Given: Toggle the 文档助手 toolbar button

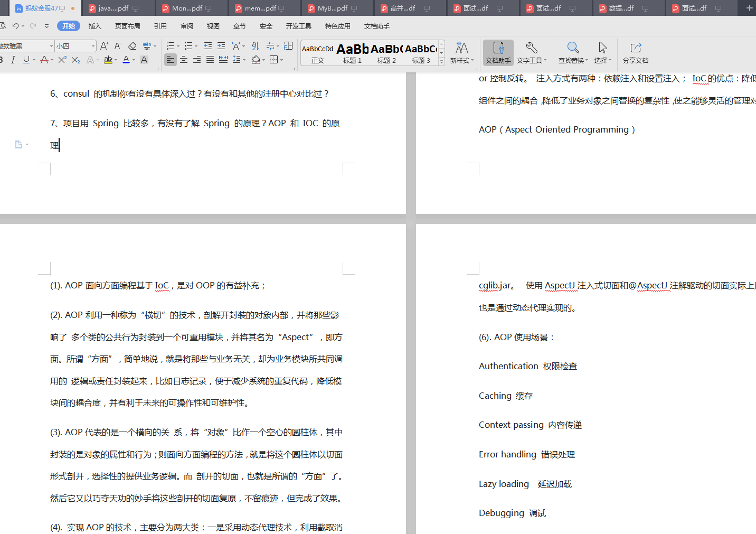Looking at the screenshot, I should pos(498,53).
